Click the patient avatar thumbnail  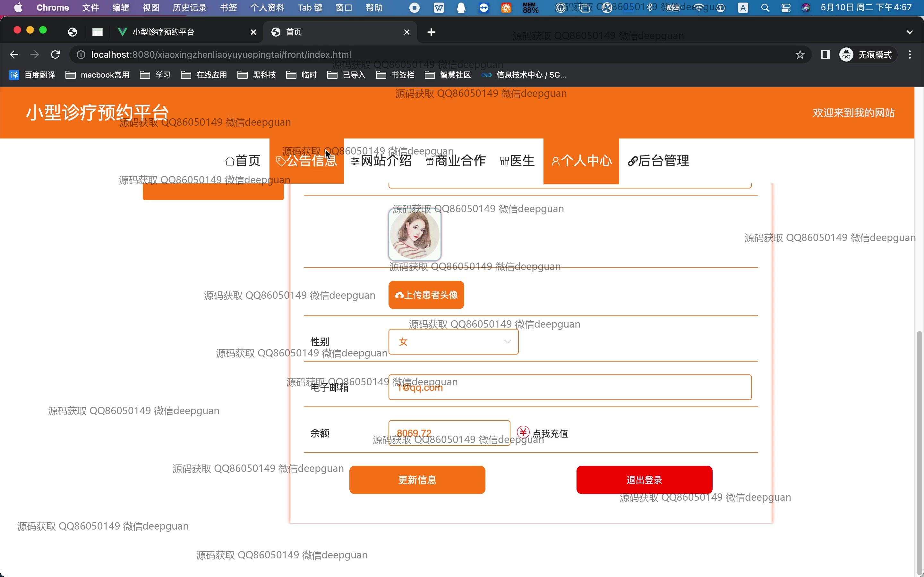[x=415, y=235]
